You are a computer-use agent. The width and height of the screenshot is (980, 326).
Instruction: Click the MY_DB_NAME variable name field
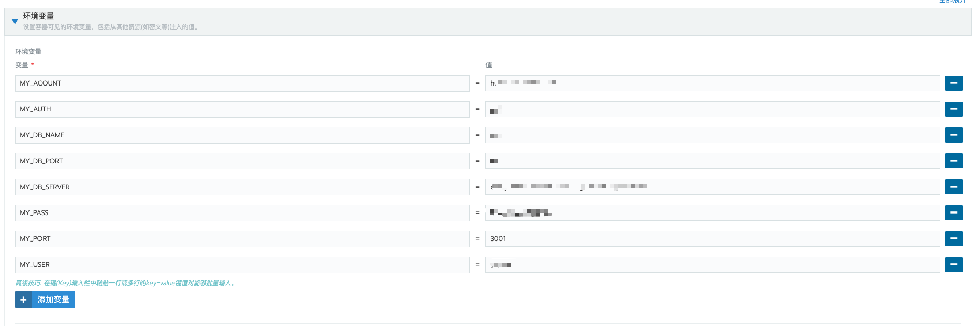[x=242, y=135]
